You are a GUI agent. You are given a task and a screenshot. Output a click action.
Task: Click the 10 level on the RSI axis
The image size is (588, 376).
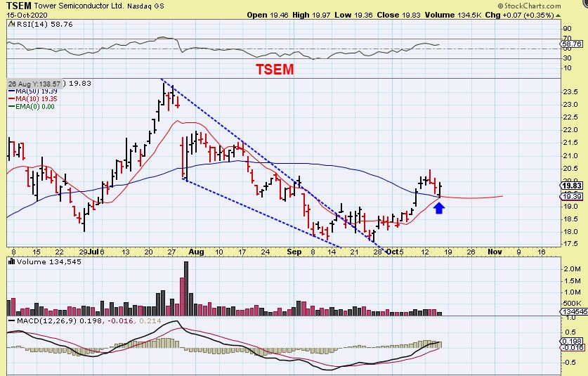pos(567,68)
